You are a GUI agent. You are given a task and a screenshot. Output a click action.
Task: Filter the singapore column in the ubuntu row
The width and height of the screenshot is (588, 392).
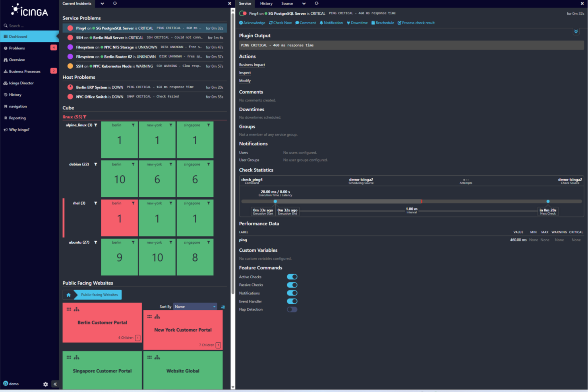click(209, 242)
